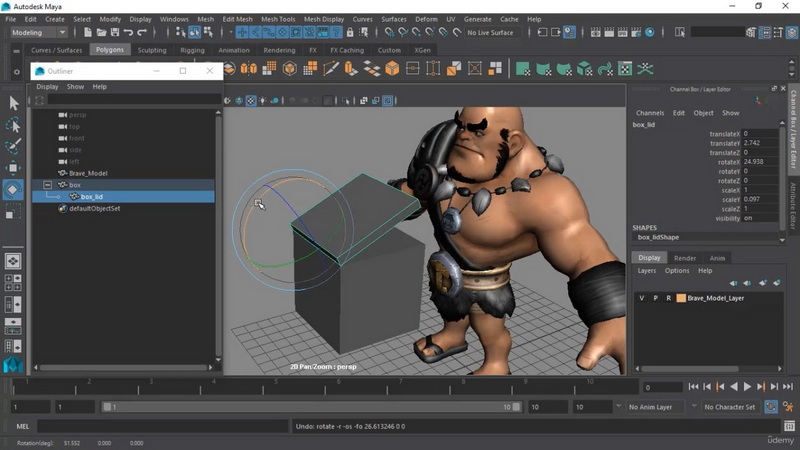The width and height of the screenshot is (800, 450).
Task: Click the Play backwards button
Action: pos(734,387)
